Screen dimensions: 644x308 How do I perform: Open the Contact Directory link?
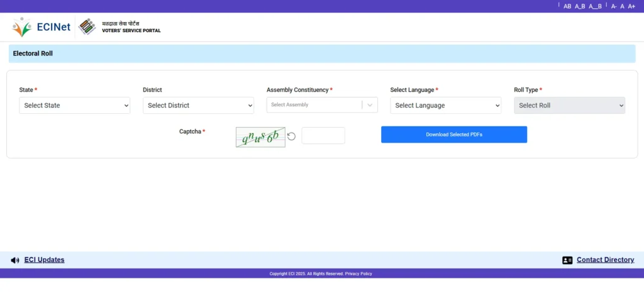605,260
